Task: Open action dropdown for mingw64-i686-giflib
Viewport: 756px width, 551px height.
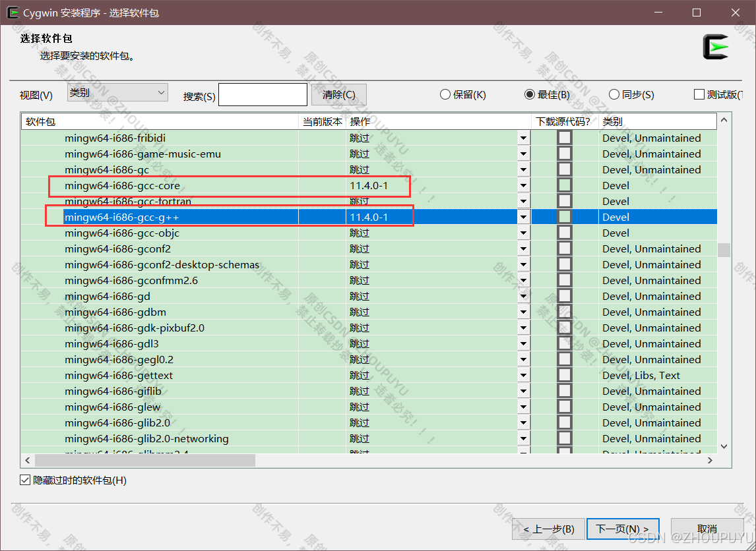Action: (524, 391)
